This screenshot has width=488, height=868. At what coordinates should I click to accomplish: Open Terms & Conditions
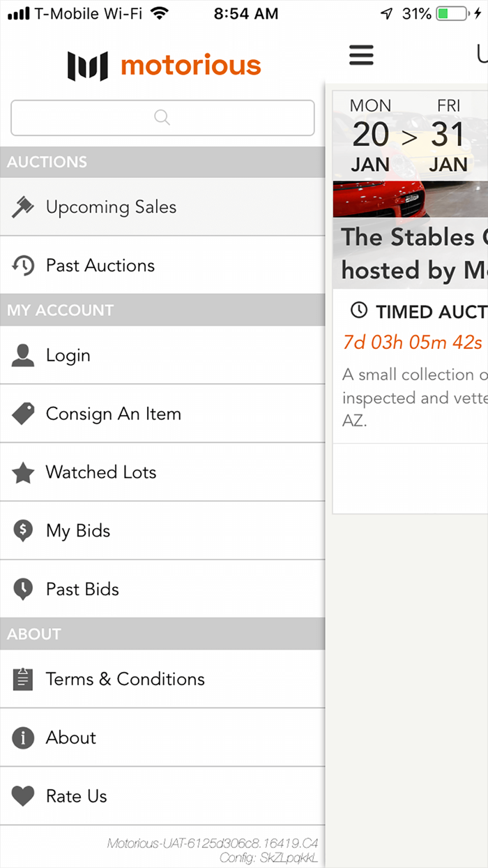pos(125,679)
